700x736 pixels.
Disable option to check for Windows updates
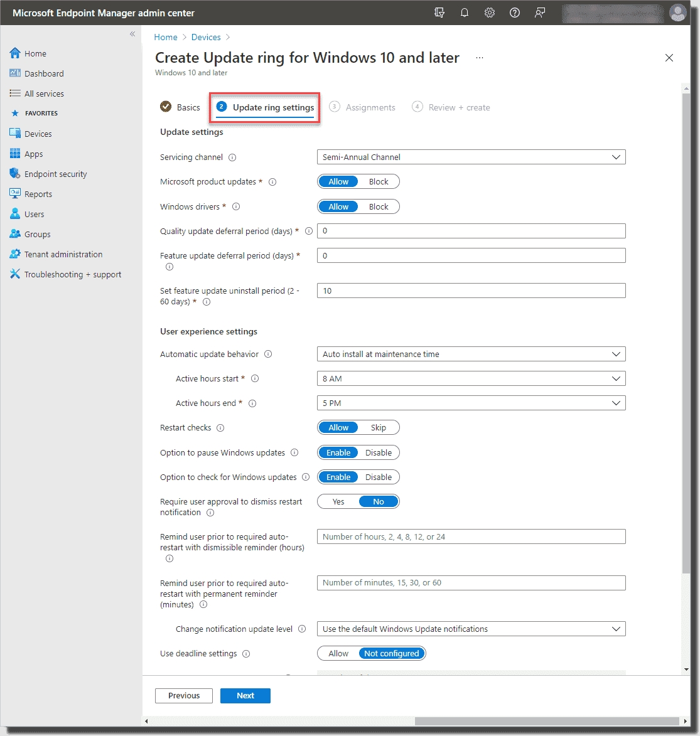click(379, 477)
